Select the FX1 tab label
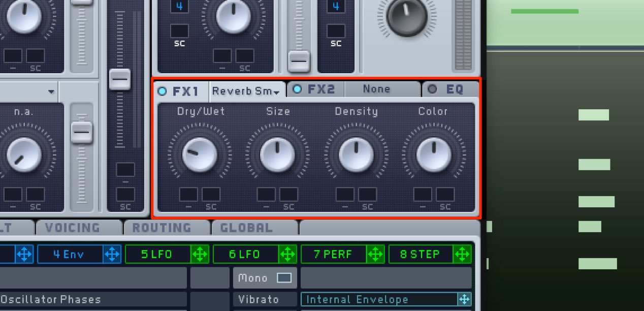This screenshot has height=311, width=644. (x=185, y=92)
